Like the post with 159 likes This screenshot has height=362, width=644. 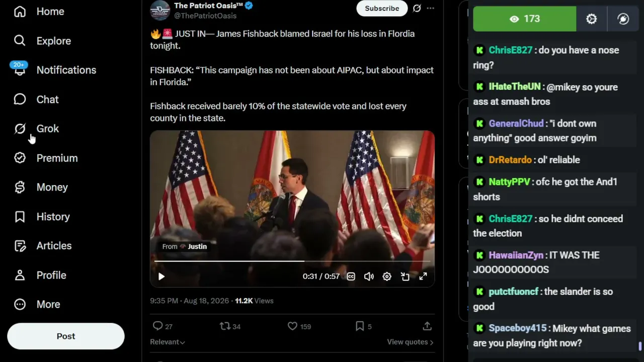(x=292, y=326)
